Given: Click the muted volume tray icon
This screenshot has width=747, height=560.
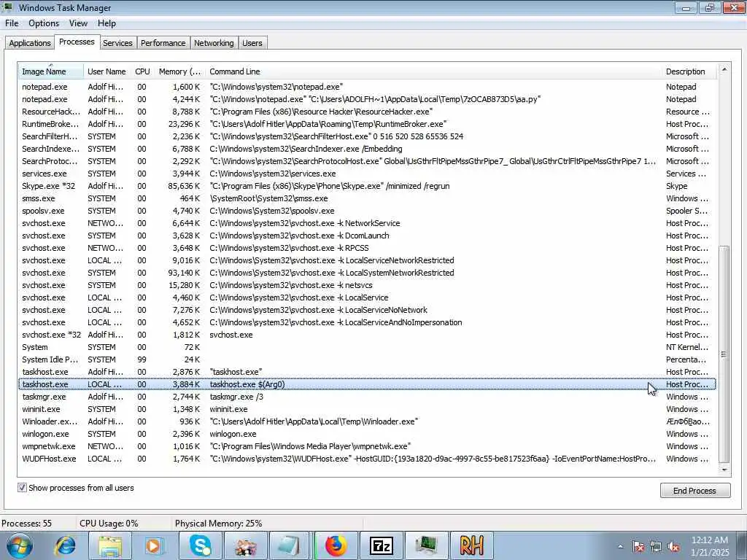Looking at the screenshot, I should click(673, 547).
